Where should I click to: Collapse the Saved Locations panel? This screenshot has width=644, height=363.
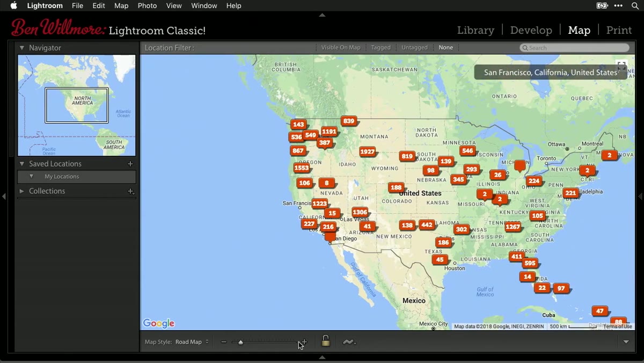pos(22,164)
